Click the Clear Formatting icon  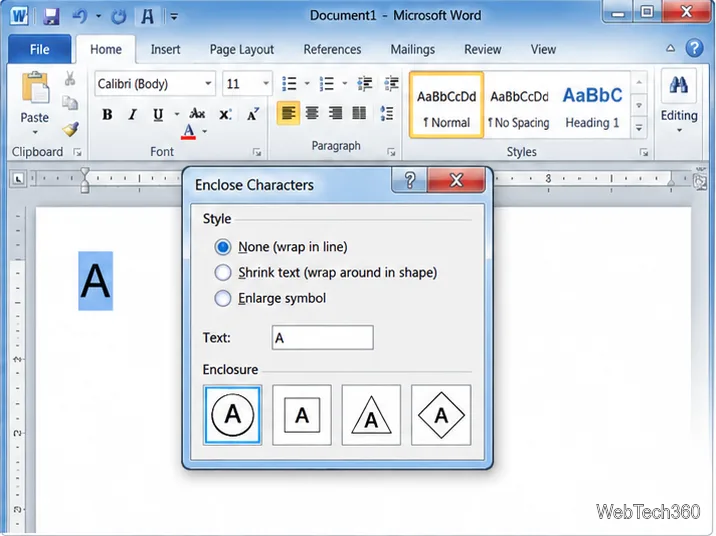point(253,114)
